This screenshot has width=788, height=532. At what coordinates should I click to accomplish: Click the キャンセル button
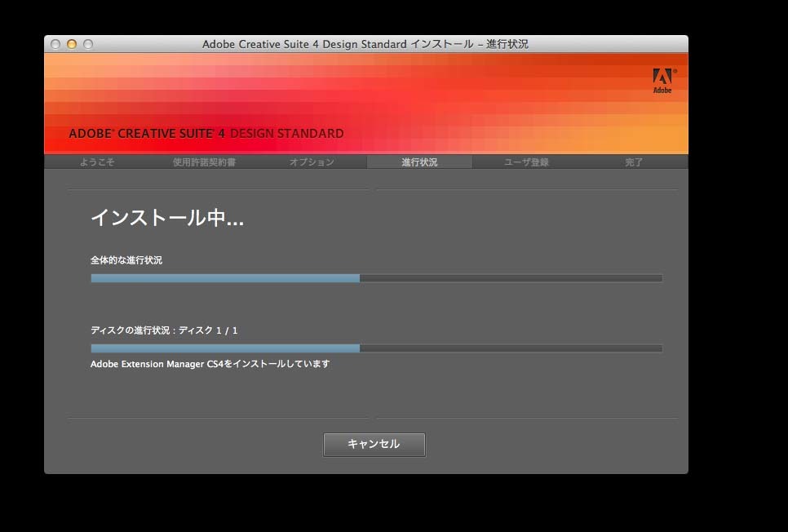(374, 445)
